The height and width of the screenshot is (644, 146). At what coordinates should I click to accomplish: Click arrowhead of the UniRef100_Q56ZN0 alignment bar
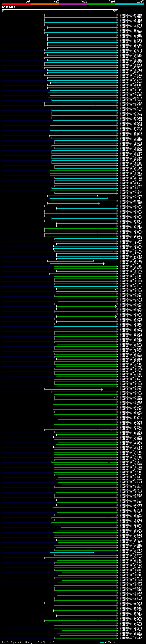coord(94,261)
